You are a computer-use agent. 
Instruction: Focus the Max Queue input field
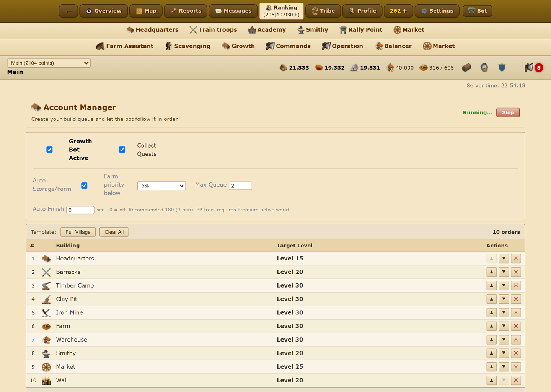[x=240, y=185]
